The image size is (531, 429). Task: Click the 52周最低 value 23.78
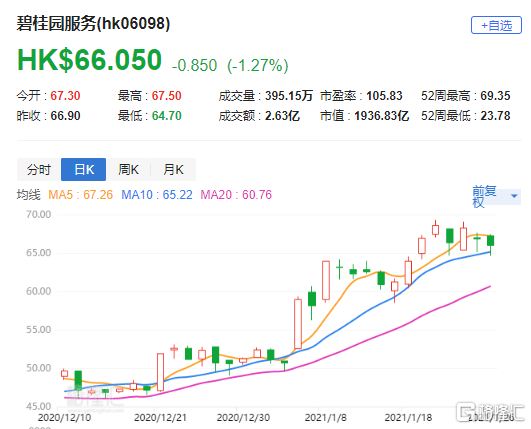click(x=495, y=116)
